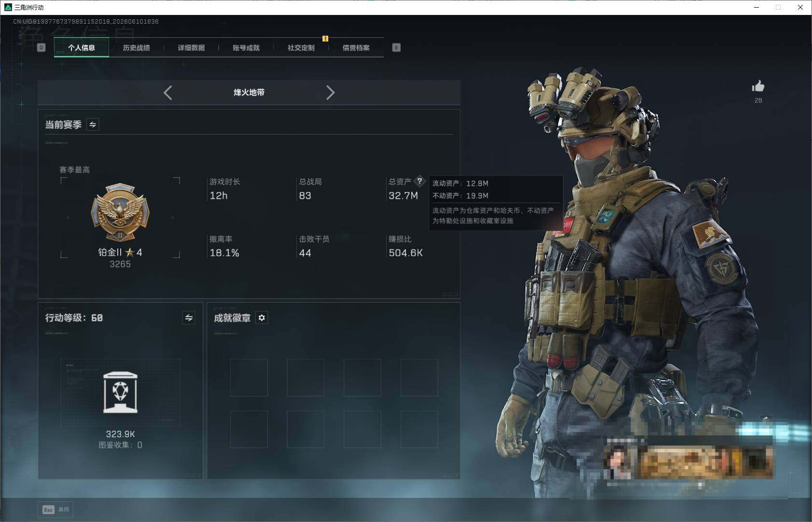Click the CN UID text at top
The width and height of the screenshot is (812, 522).
tap(86, 22)
